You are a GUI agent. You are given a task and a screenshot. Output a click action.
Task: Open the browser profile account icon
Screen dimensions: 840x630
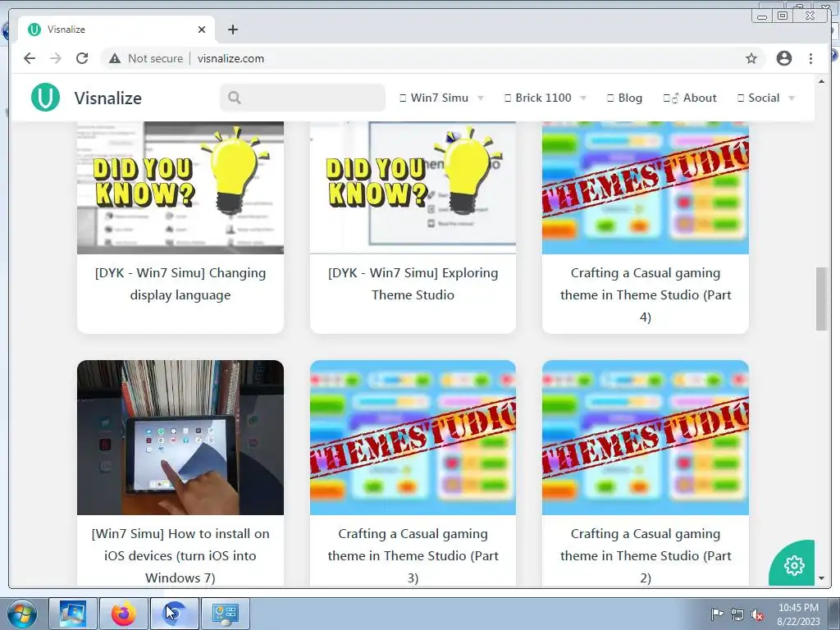pyautogui.click(x=783, y=58)
